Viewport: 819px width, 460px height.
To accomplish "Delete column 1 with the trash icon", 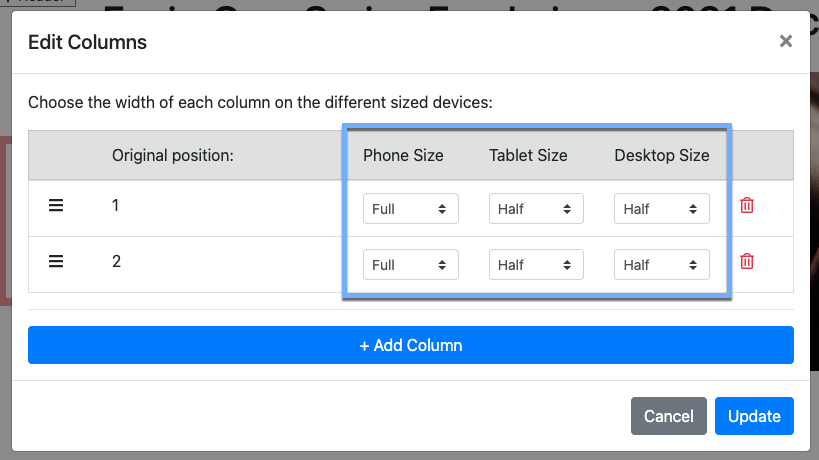I will (747, 205).
